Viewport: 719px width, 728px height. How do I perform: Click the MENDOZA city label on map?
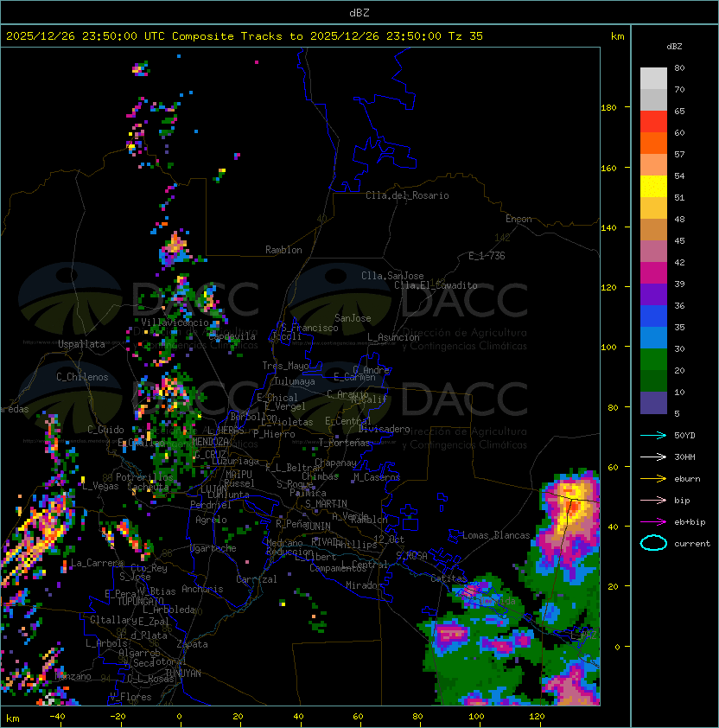pos(210,441)
